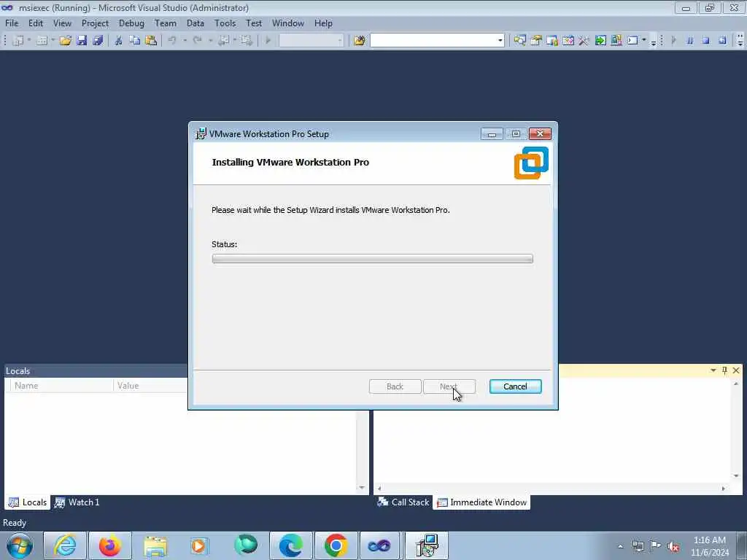Show hidden system tray icons arrow
Viewport: 747px width, 560px height.
[x=620, y=547]
